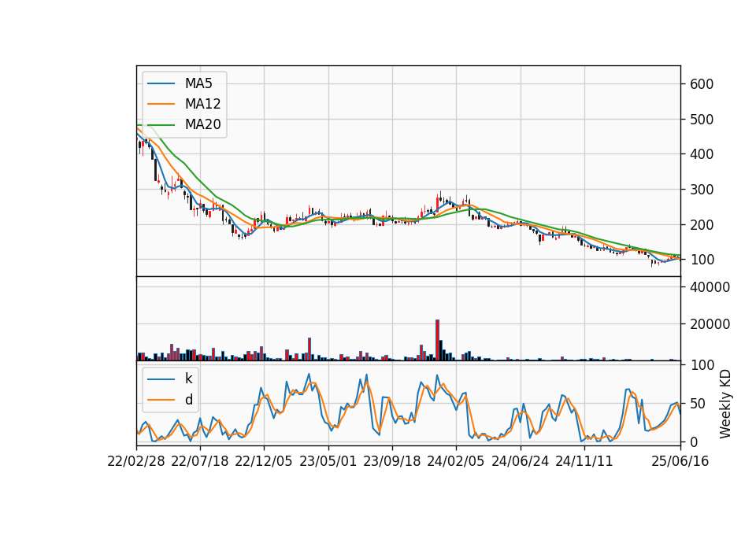Click the 400 price axis tick label

tap(702, 154)
